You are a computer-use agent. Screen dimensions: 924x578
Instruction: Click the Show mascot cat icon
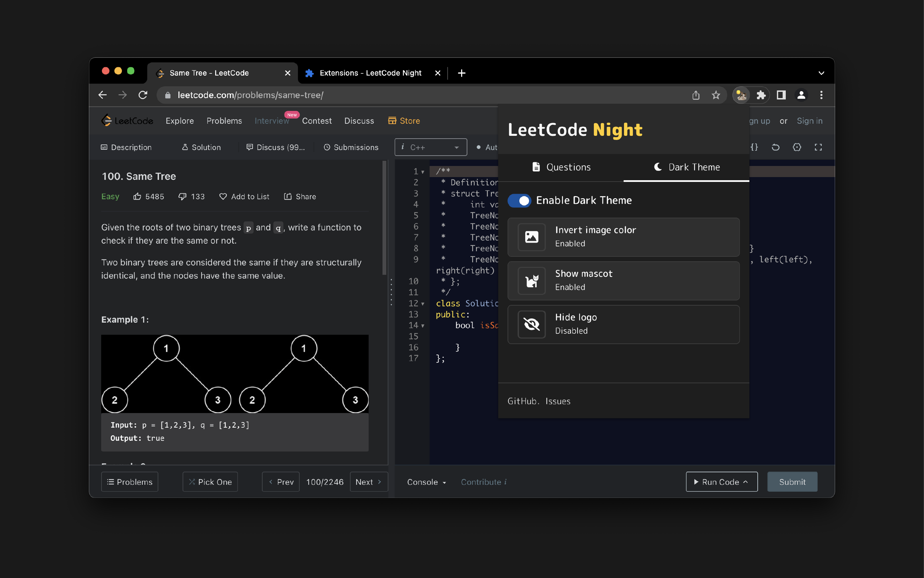tap(531, 281)
